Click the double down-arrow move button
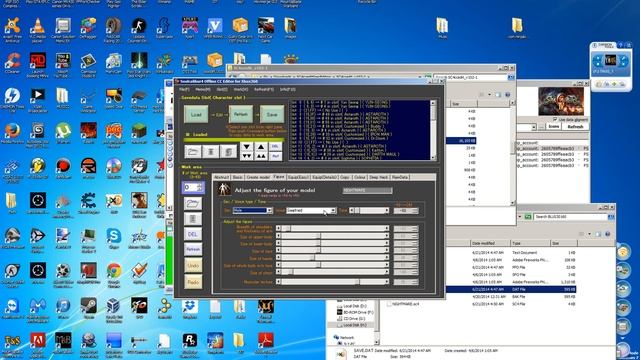Viewport: 640px width, 360px height. pos(247,156)
